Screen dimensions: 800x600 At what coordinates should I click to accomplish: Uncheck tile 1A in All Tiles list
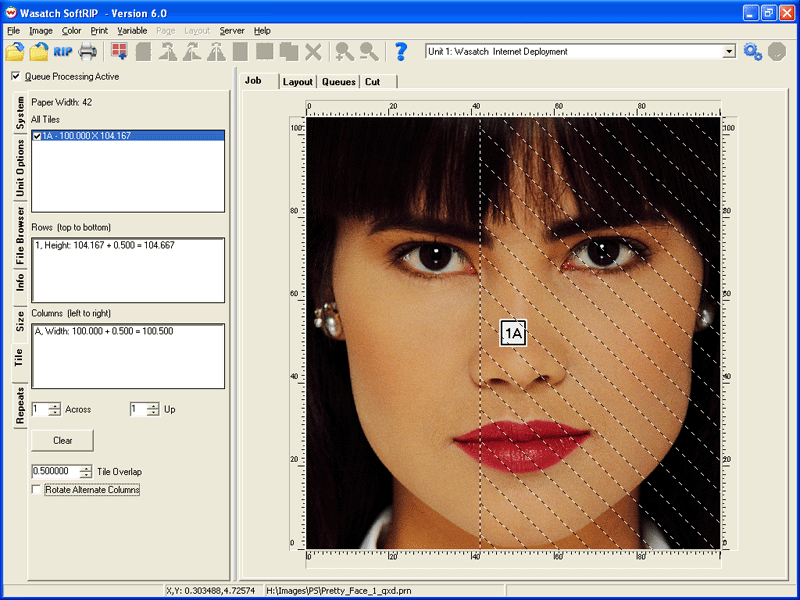[37, 136]
